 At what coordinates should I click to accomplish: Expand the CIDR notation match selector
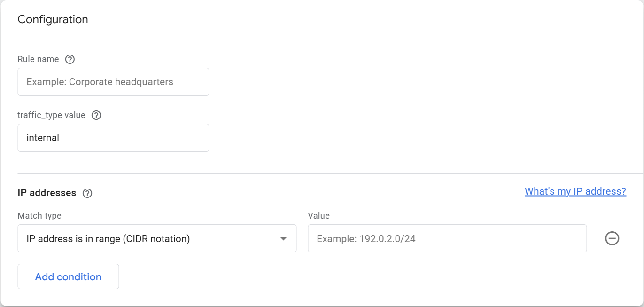coord(157,238)
